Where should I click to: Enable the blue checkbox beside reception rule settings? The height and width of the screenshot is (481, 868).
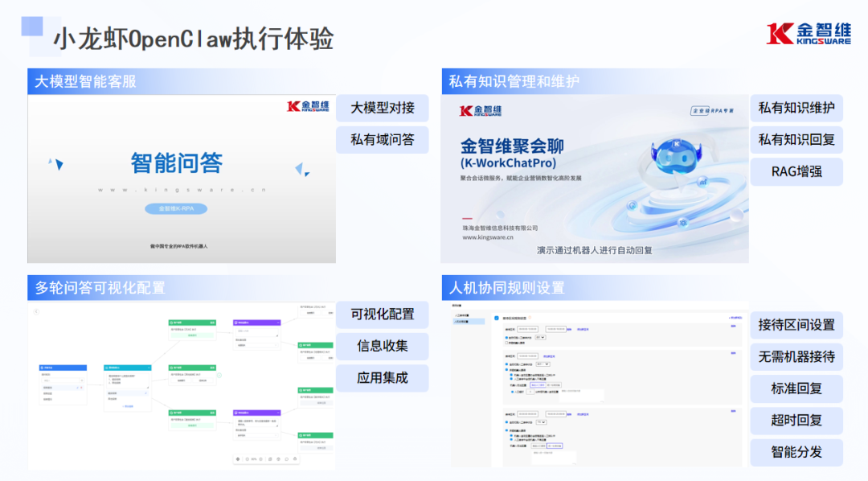point(497,317)
